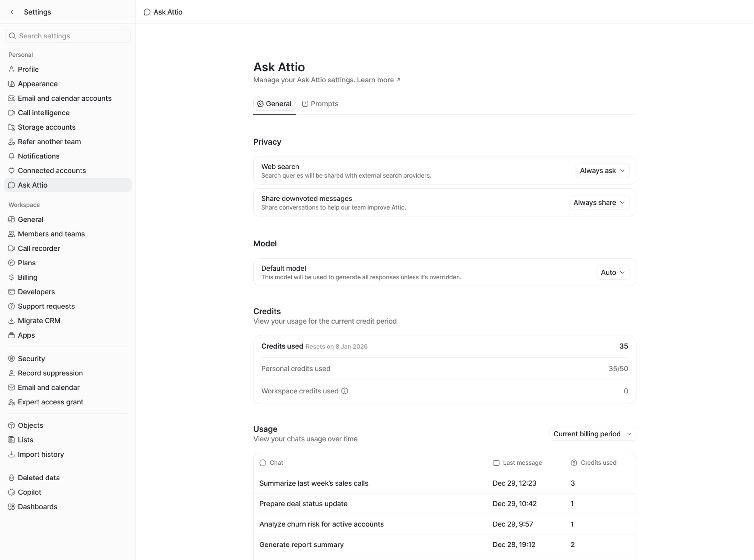The height and width of the screenshot is (560, 754).
Task: Click the Call intelligence icon
Action: pos(12,113)
